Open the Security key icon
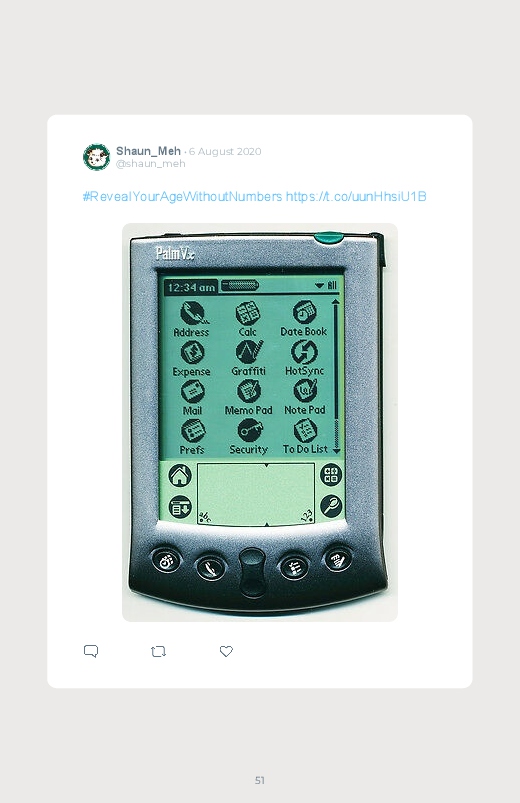The height and width of the screenshot is (803, 520). pyautogui.click(x=250, y=430)
